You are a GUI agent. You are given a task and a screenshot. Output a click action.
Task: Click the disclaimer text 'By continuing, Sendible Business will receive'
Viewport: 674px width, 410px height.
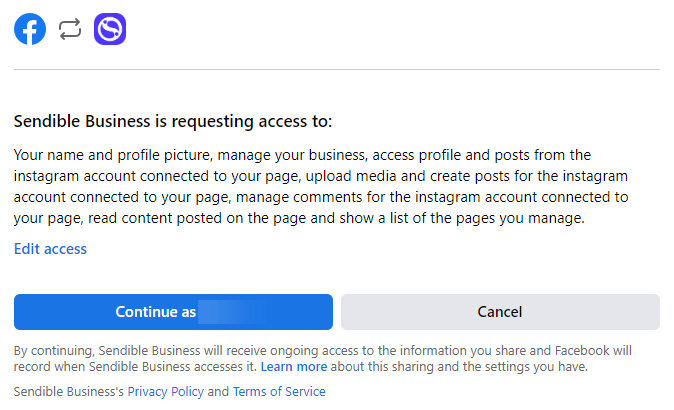322,358
